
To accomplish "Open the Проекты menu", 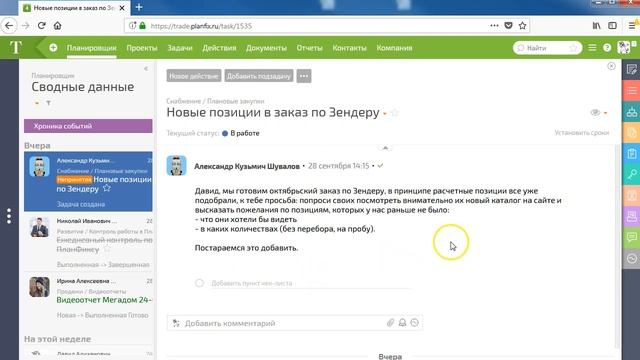I will (142, 48).
